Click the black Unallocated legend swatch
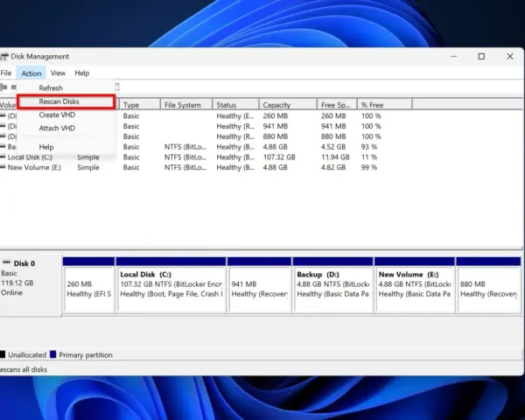 pyautogui.click(x=3, y=354)
